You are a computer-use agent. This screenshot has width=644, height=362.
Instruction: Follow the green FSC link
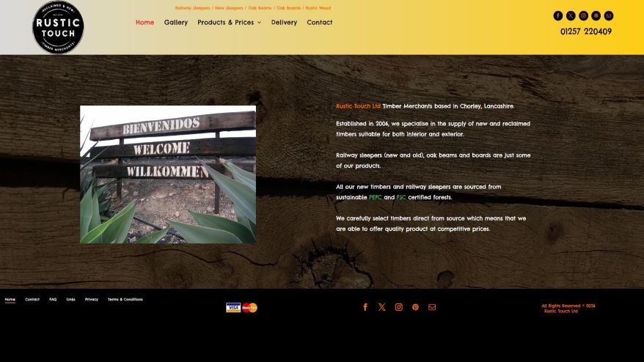tap(401, 197)
